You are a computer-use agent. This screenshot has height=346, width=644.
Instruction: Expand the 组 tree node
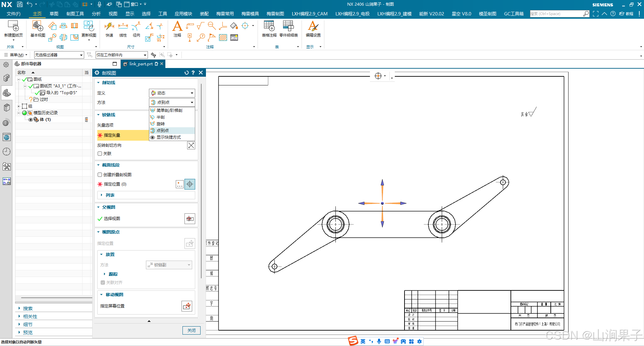pyautogui.click(x=19, y=106)
